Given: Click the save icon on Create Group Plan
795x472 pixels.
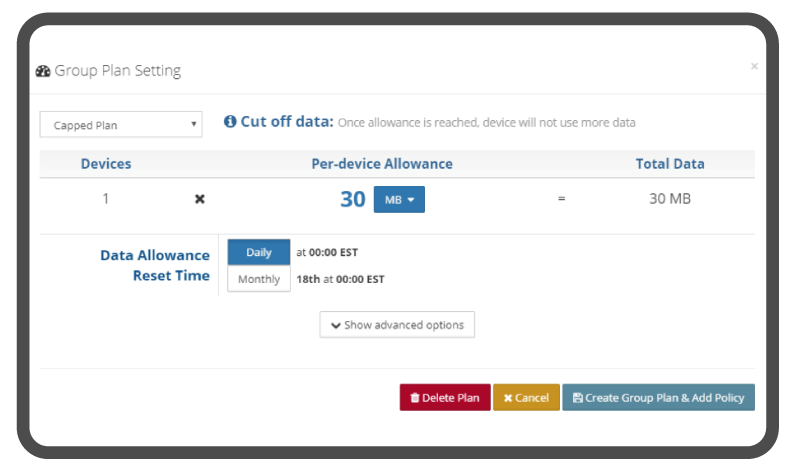Looking at the screenshot, I should coord(577,398).
